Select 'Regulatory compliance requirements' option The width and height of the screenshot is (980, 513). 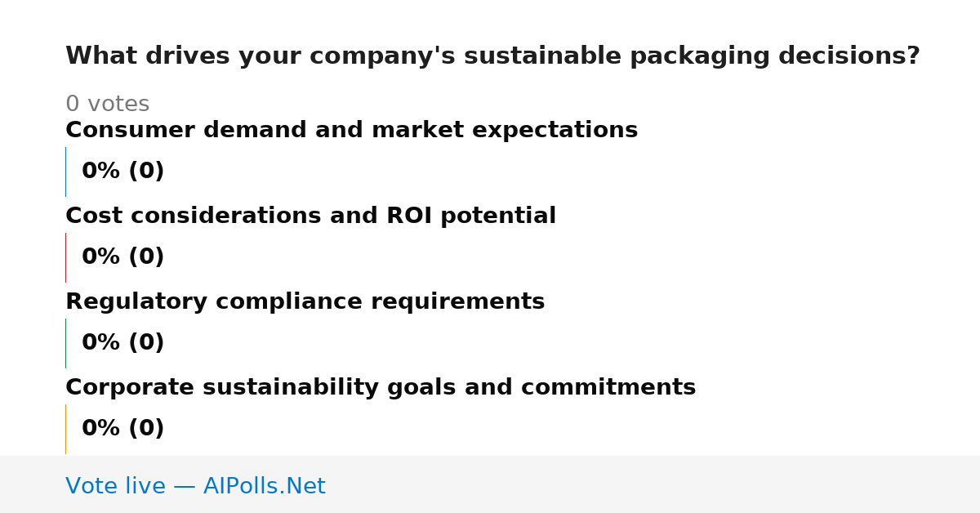[x=305, y=302]
